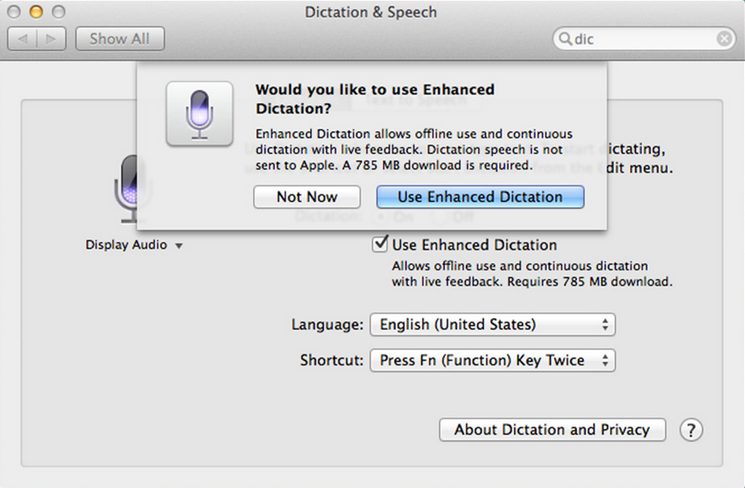Click the Use Enhanced Dictation button
This screenshot has width=745, height=488.
pos(480,197)
